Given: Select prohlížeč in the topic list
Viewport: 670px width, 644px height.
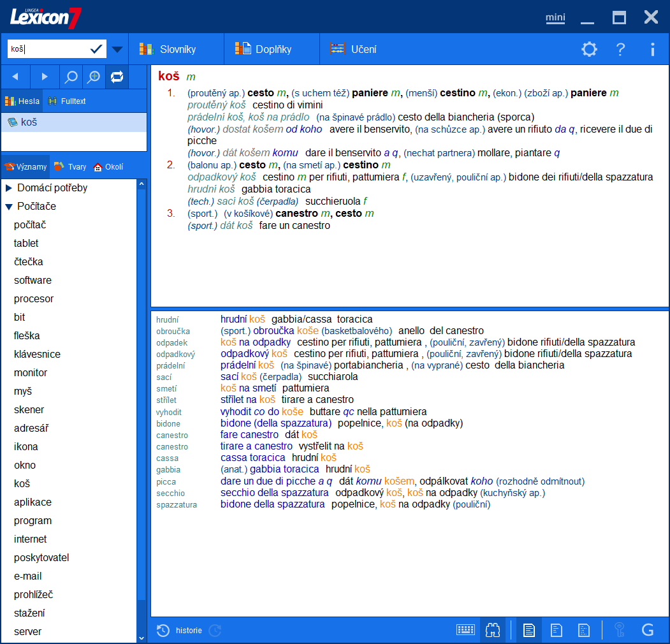Looking at the screenshot, I should click(33, 595).
